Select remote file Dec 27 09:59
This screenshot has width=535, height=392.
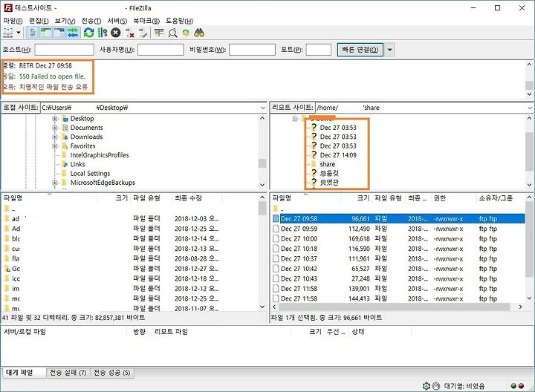[x=398, y=229]
